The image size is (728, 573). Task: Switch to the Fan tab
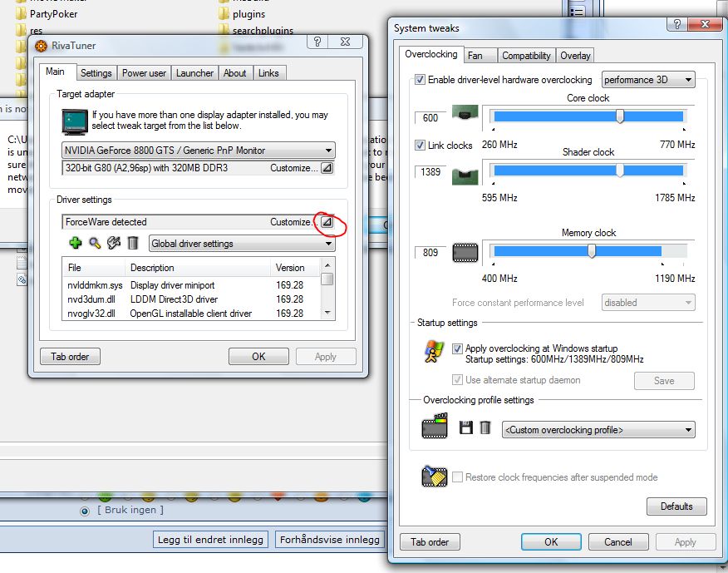click(480, 56)
